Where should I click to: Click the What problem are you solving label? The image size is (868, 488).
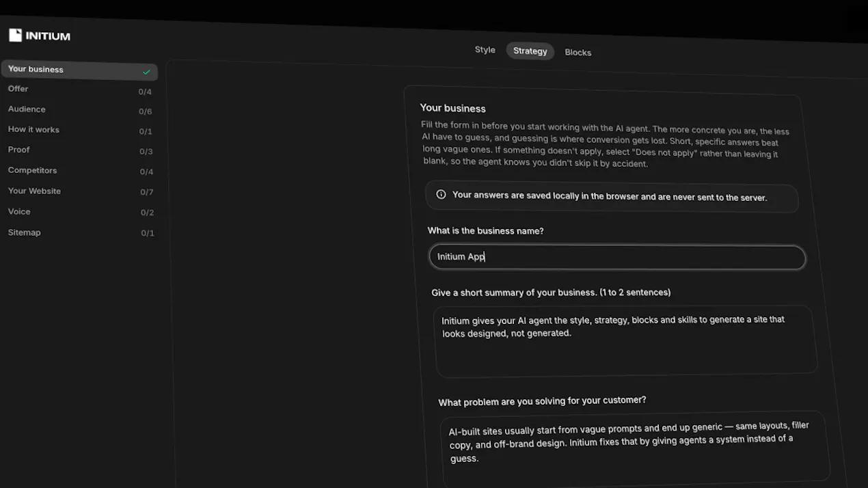coord(542,401)
